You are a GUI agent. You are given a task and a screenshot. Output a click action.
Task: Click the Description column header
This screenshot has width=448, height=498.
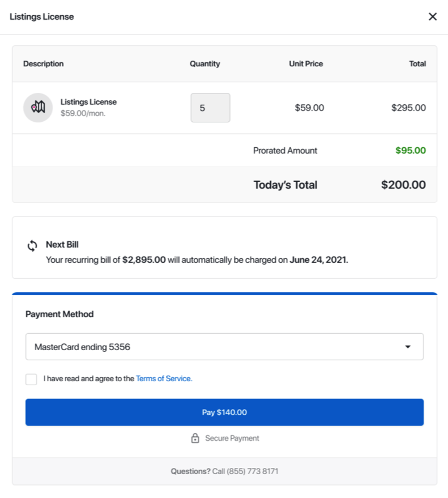pos(44,64)
